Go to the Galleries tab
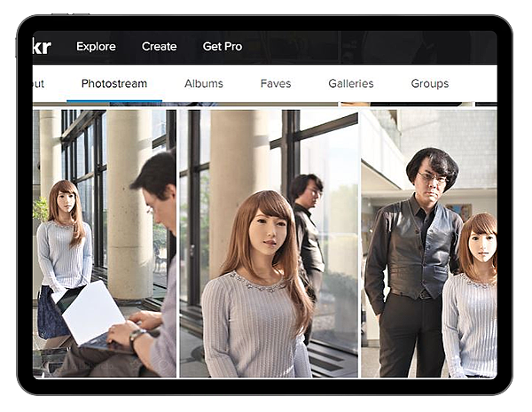Viewport: 532px width, 412px height. [x=351, y=83]
